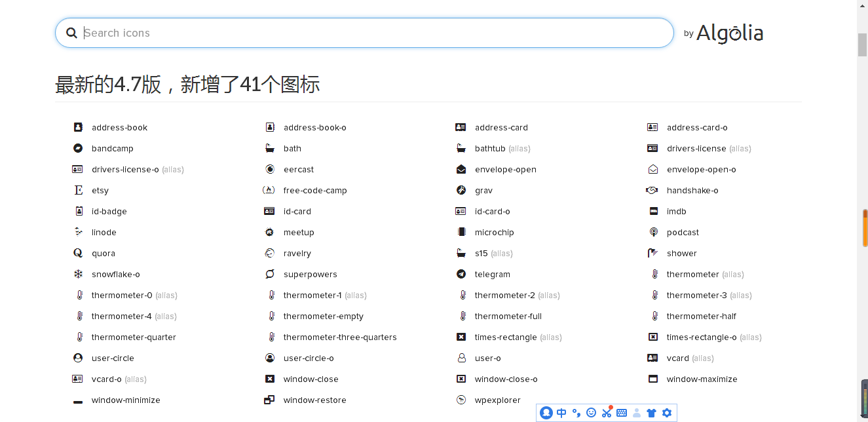Open the screenshot scissors tool in the input toolbar
The height and width of the screenshot is (422, 868).
(x=606, y=413)
